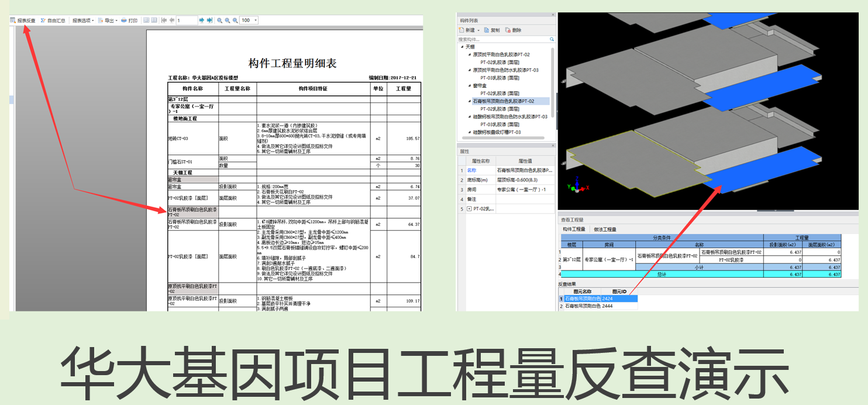Click the 报表反查 report reverse-check button

click(x=23, y=20)
